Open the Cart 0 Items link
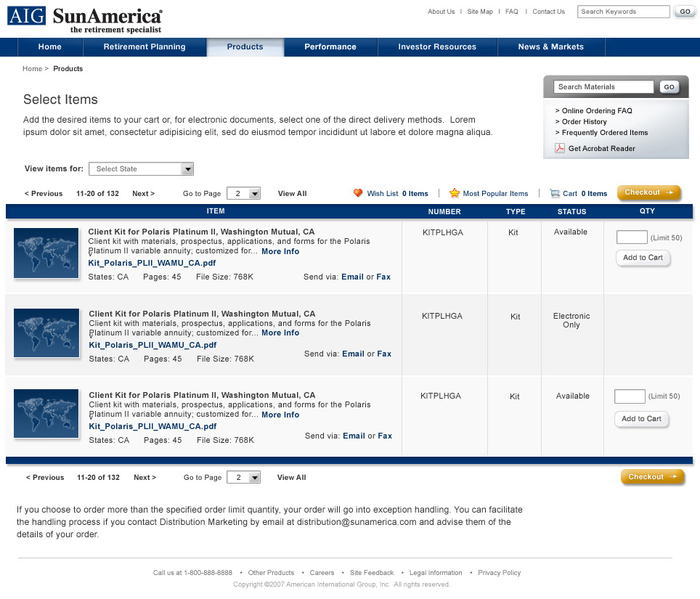 tap(585, 194)
